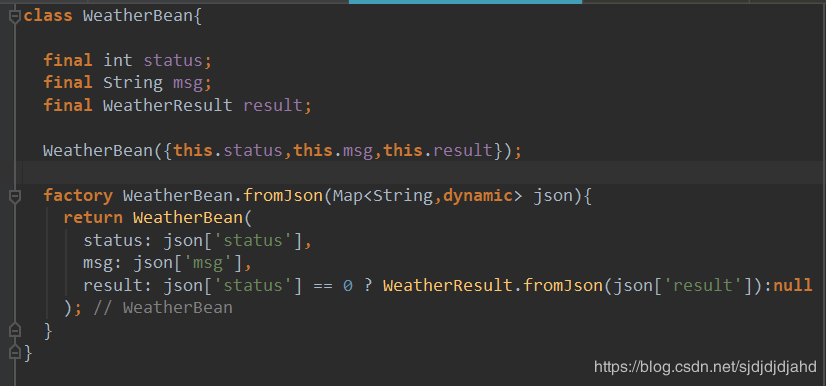Viewport: 826px width, 386px height.
Task: Click the '// WeatherBean' closing comment hint
Action: point(163,308)
